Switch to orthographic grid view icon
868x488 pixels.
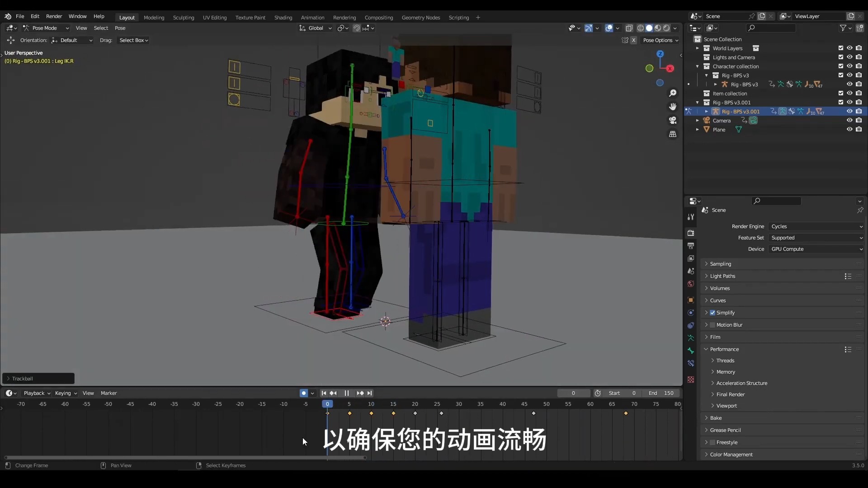point(673,134)
